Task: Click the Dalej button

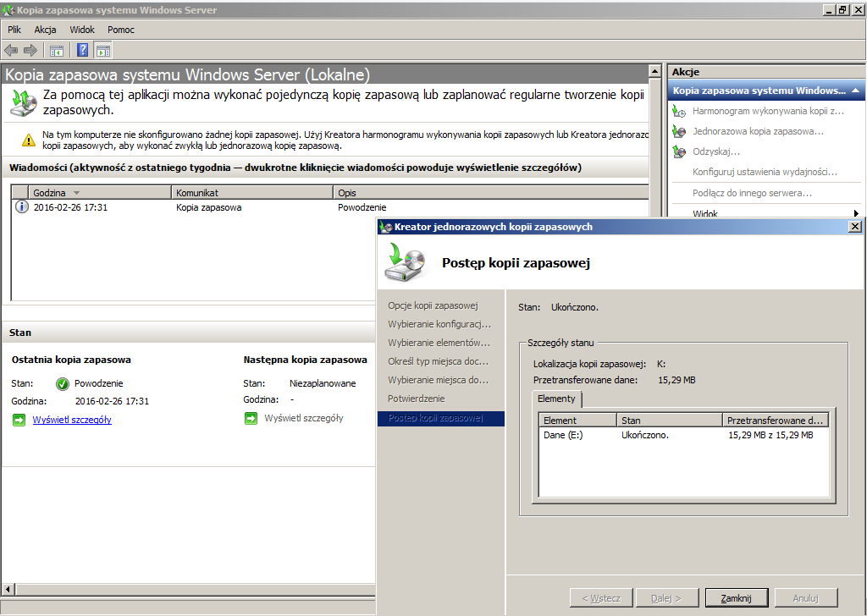Action: point(666,597)
